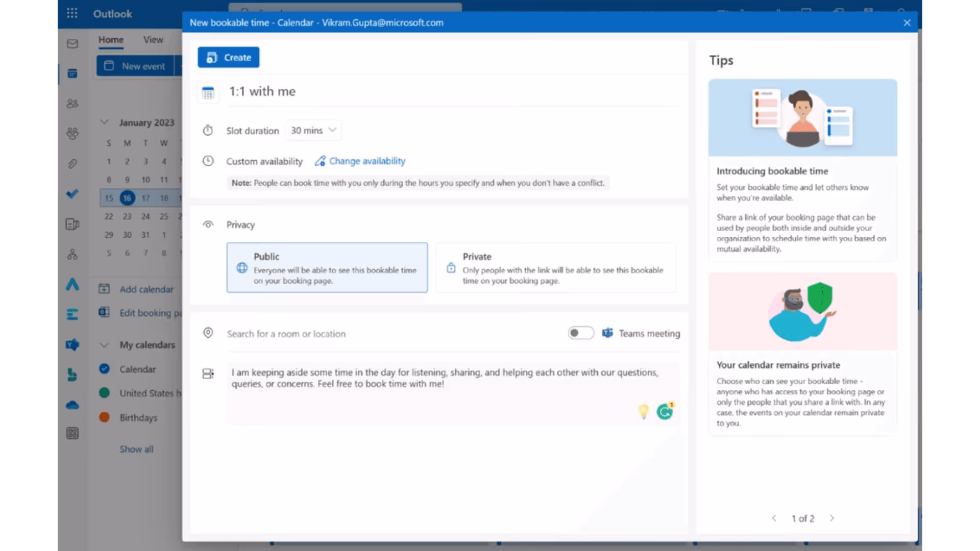Click the description icon left of text
The image size is (980, 551).
click(208, 374)
